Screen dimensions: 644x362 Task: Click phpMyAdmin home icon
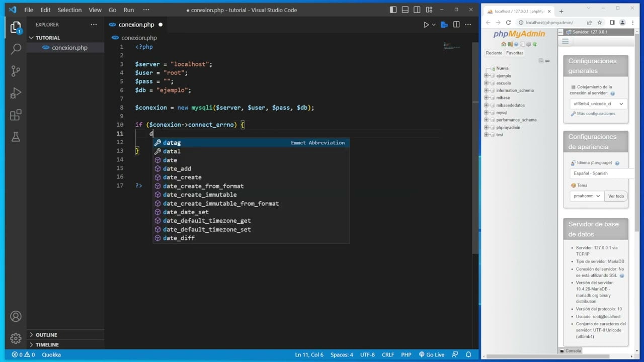504,44
